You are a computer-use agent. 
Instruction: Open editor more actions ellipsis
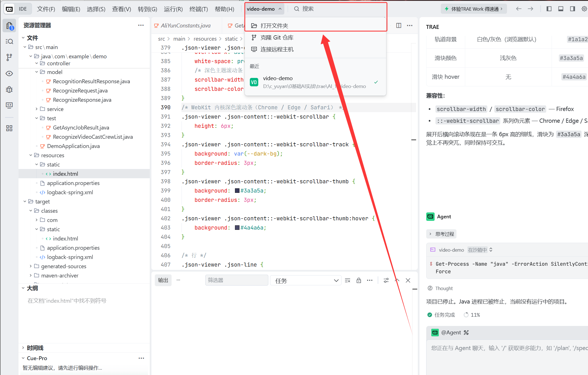[410, 26]
